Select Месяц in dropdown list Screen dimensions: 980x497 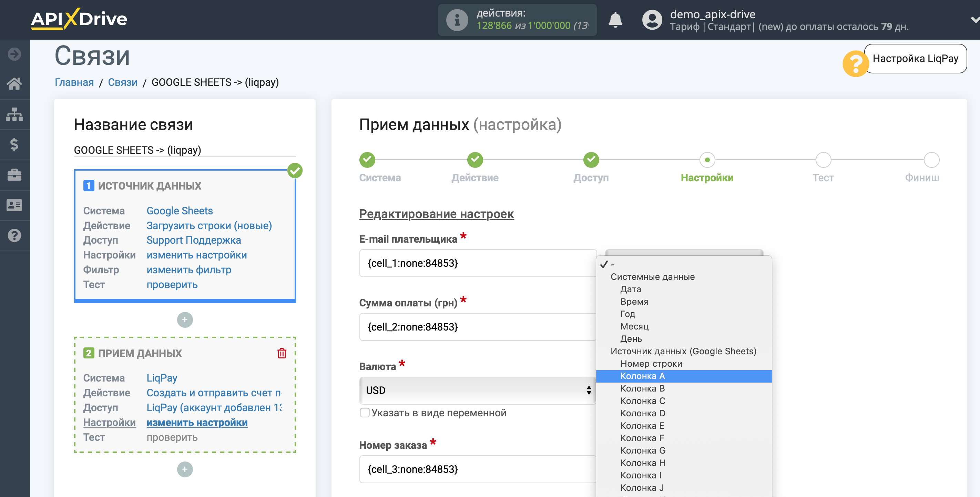point(684,326)
